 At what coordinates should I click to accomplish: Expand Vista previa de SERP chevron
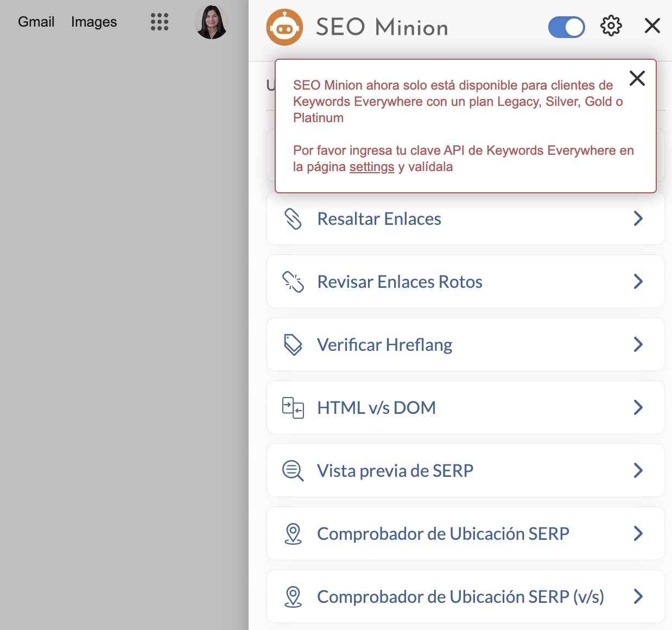[638, 470]
